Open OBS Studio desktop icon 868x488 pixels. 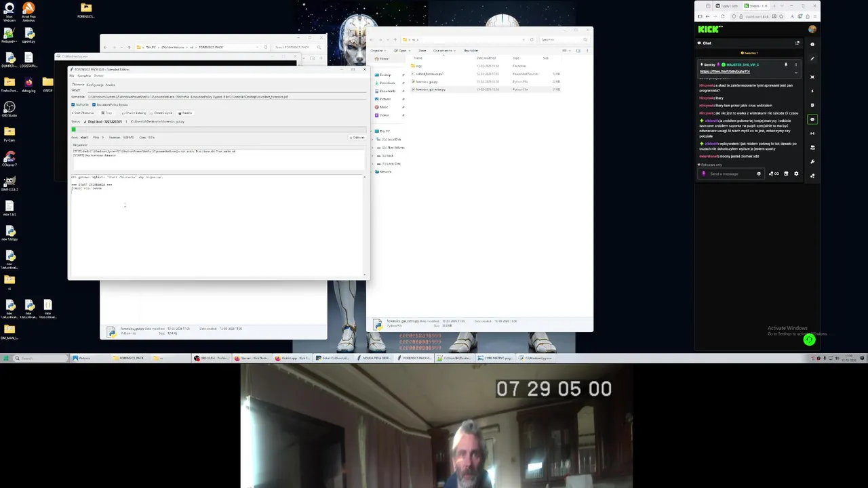pyautogui.click(x=9, y=108)
